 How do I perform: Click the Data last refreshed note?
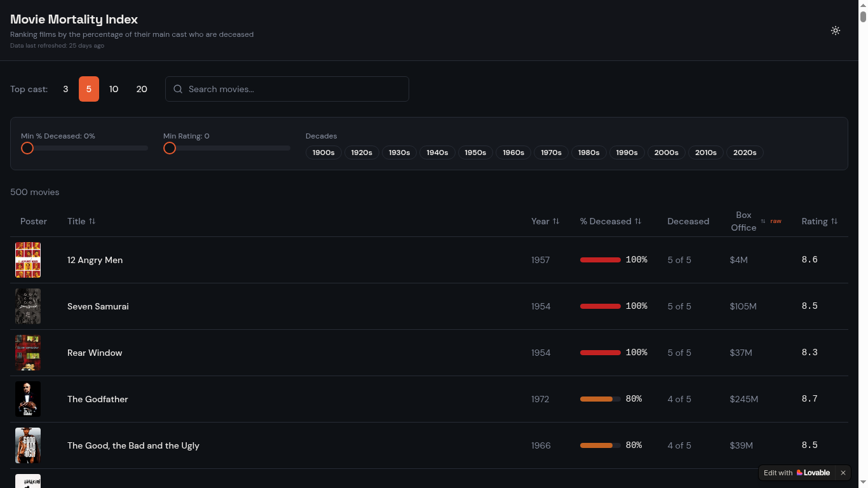click(57, 46)
